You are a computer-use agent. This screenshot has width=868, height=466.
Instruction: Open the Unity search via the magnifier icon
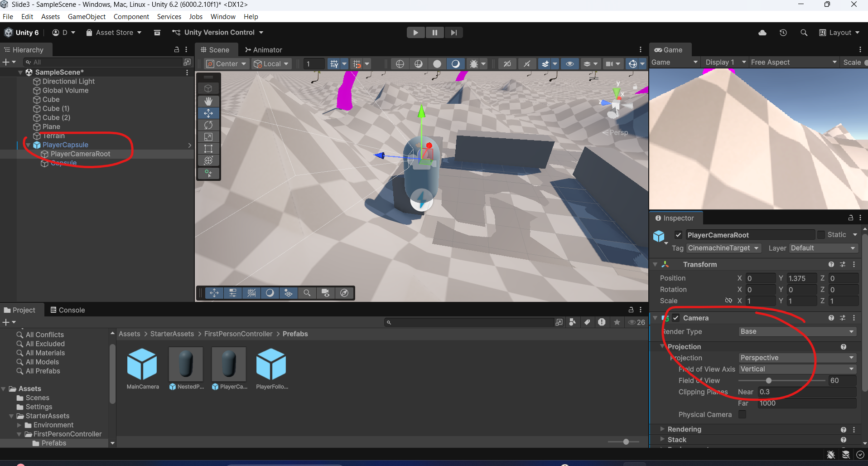point(805,32)
